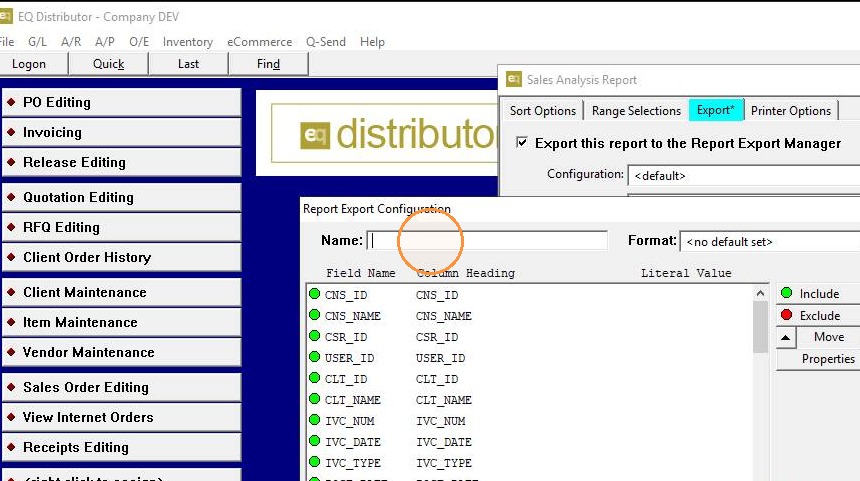Open Receipts Editing
This screenshot has width=860, height=481.
point(122,448)
